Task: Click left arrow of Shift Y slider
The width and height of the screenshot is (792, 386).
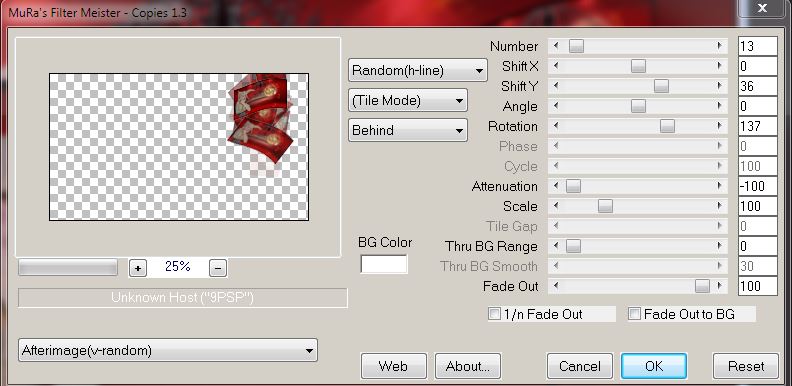Action: [x=556, y=86]
